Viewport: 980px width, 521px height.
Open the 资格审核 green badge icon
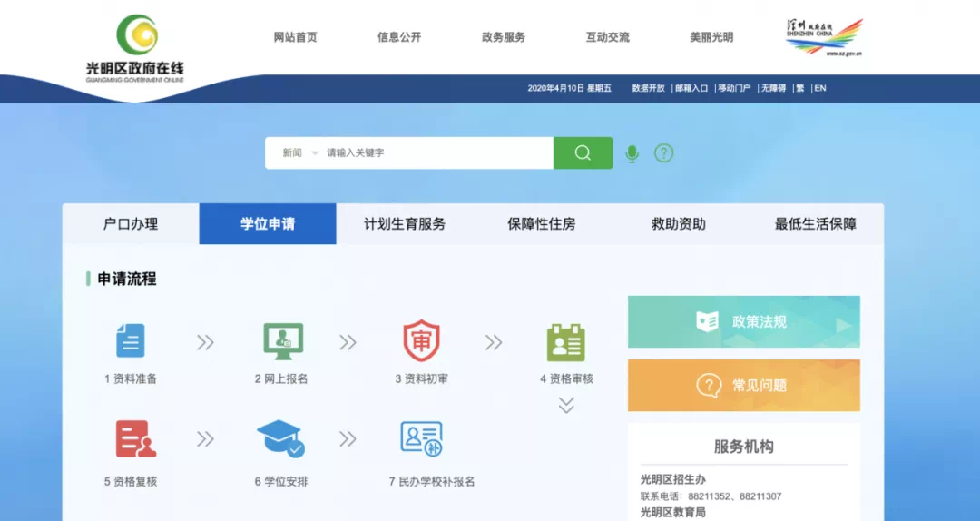click(x=566, y=342)
